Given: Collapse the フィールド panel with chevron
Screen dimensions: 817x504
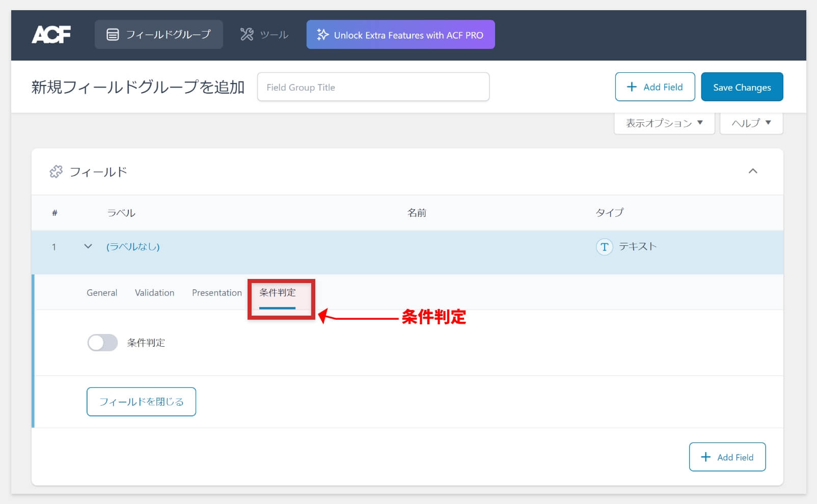Looking at the screenshot, I should point(753,171).
